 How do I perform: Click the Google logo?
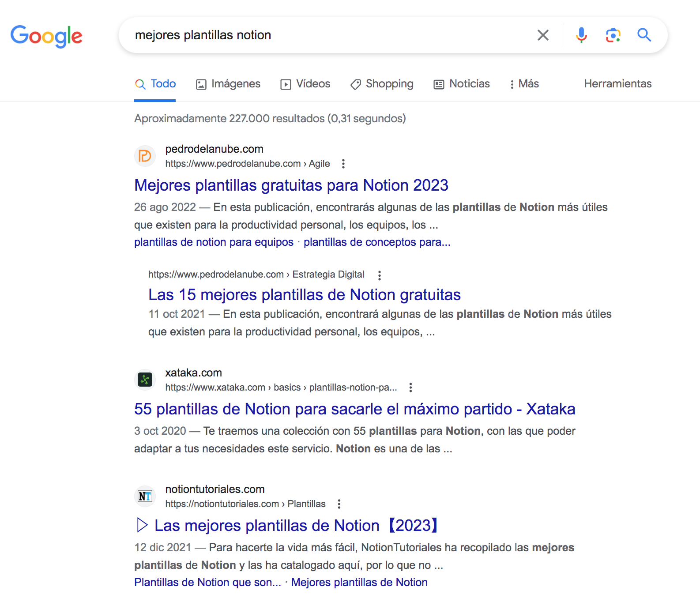click(46, 36)
